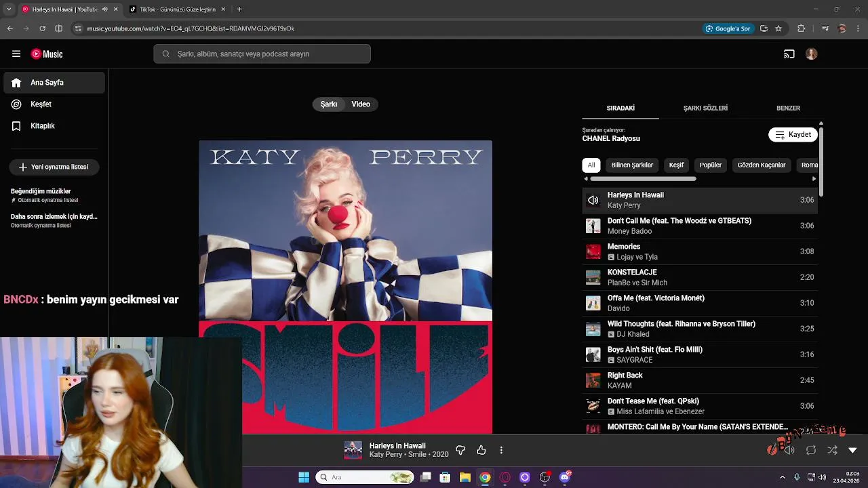Screen dimensions: 868x488
Task: Play Wild Thoughts by DJ Khaled
Action: [x=700, y=329]
